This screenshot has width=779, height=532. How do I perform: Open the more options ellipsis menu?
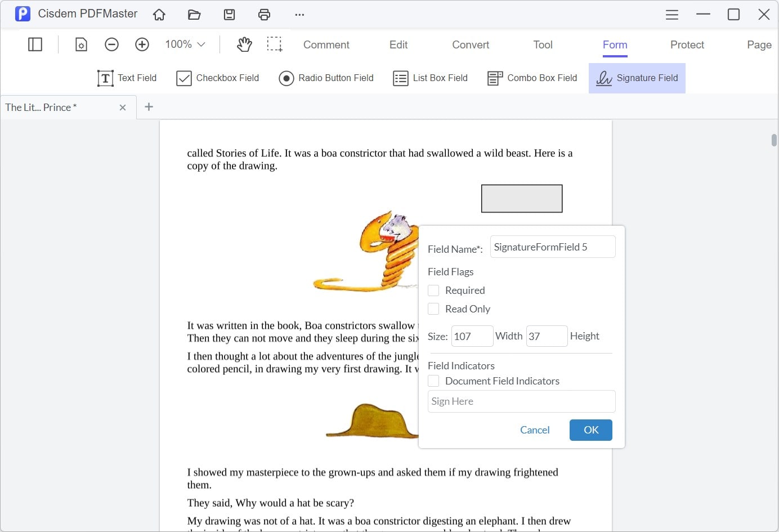[299, 15]
